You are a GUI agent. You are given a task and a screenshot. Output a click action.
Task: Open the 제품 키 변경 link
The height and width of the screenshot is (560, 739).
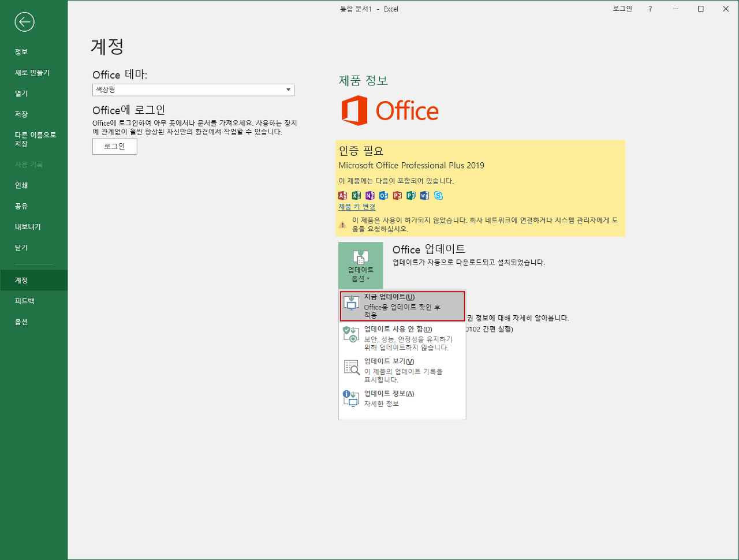(x=357, y=207)
